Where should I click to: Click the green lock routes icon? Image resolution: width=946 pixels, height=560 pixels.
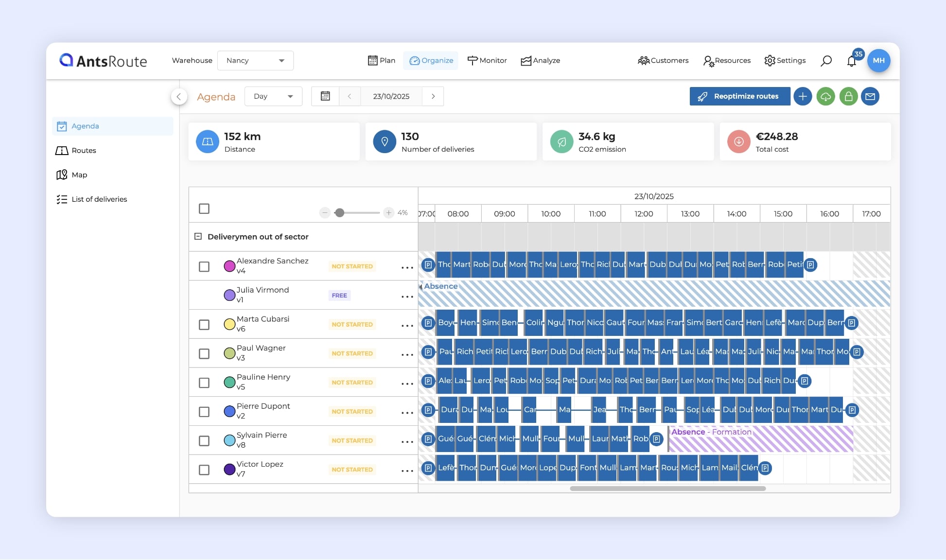(848, 96)
